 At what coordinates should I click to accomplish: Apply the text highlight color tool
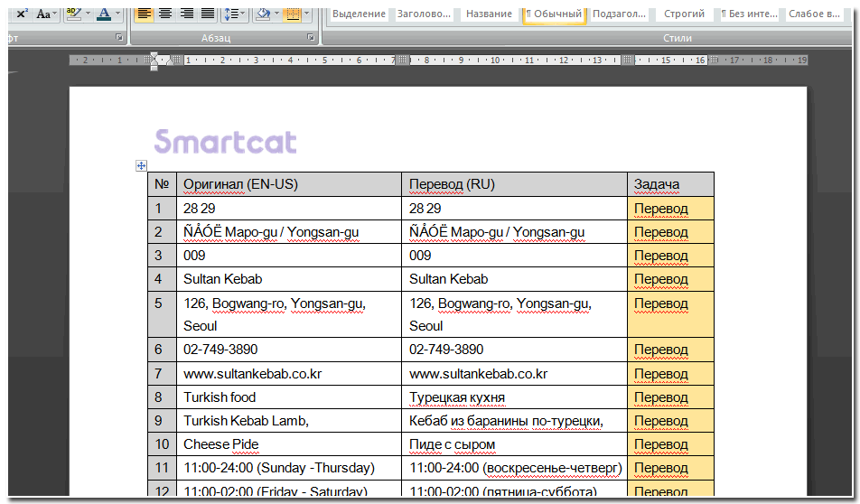coord(73,14)
